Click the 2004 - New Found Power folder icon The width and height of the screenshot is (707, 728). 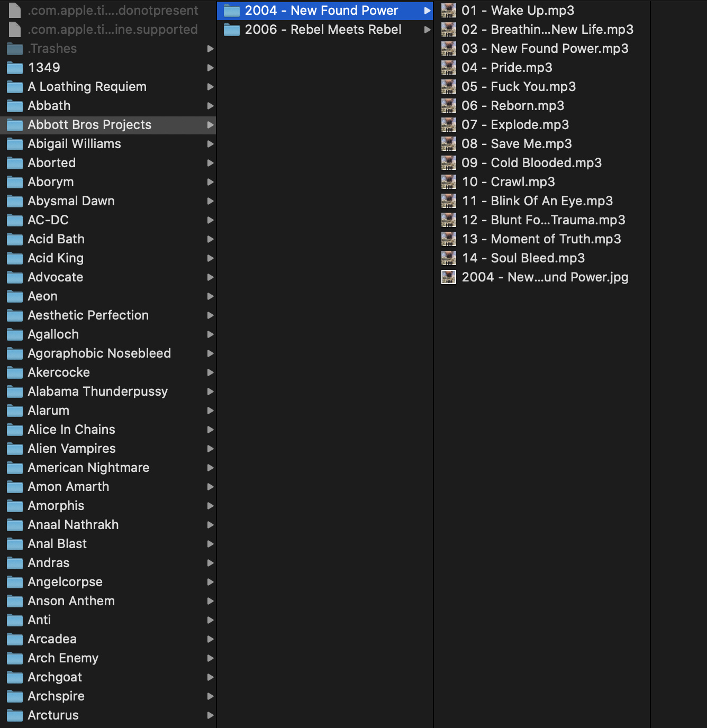point(232,11)
